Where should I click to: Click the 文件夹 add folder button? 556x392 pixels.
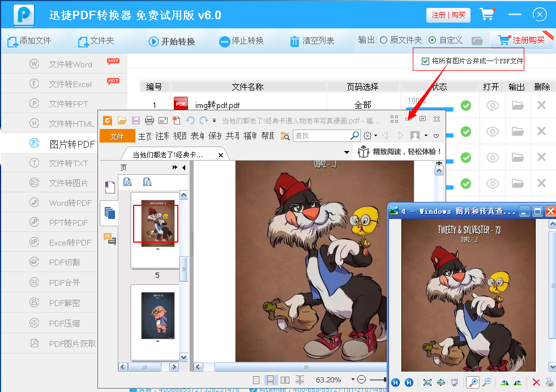pos(96,41)
